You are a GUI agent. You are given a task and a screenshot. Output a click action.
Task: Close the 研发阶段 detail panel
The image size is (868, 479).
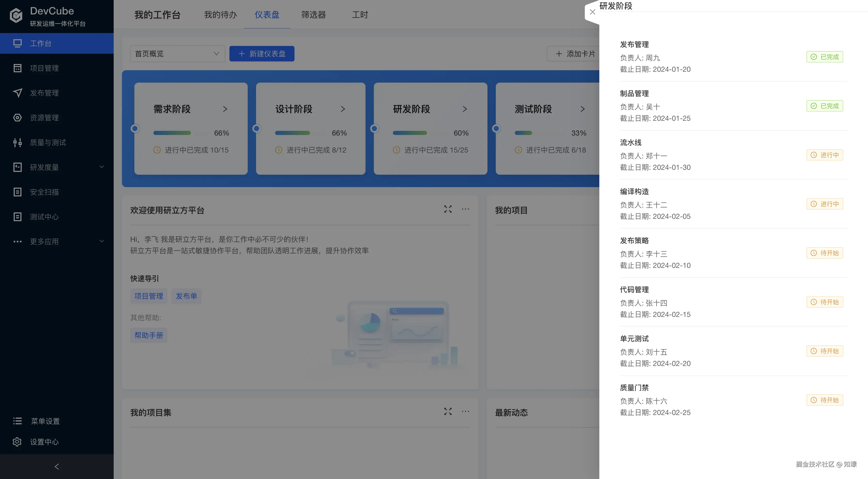click(593, 12)
